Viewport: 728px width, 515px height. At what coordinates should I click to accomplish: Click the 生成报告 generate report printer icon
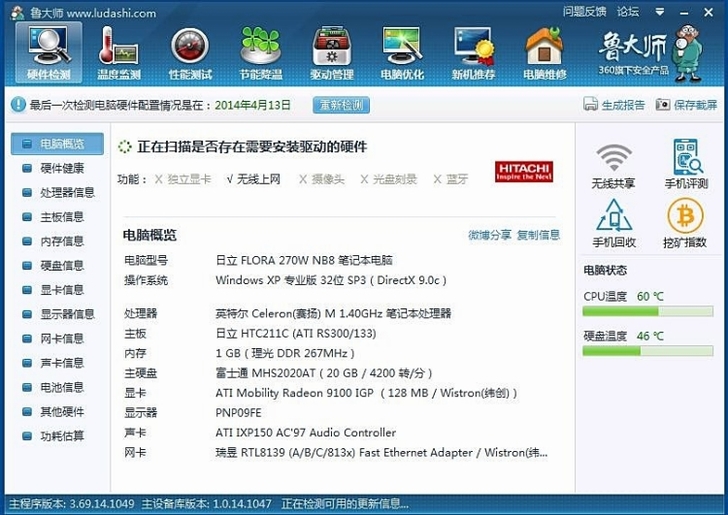pos(591,104)
